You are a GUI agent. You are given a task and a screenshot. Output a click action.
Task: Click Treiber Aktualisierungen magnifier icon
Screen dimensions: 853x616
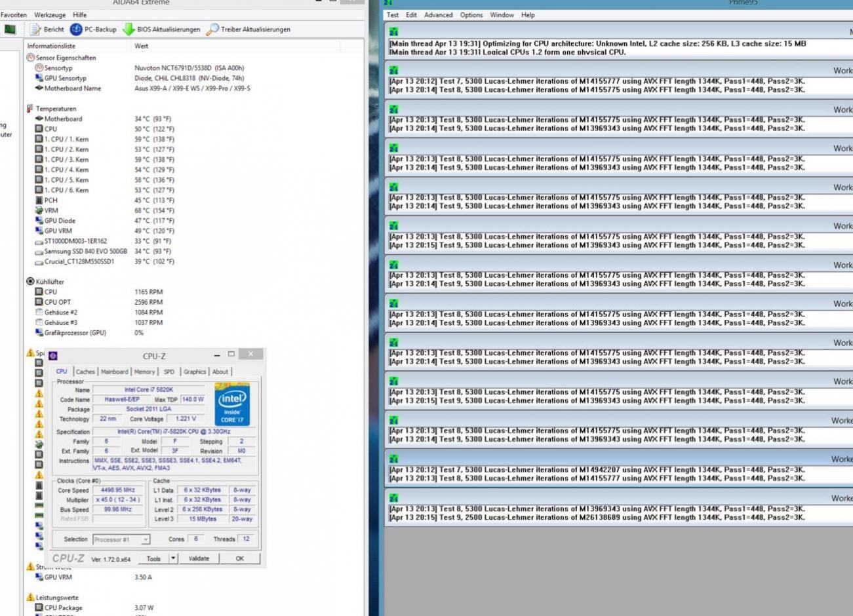[x=212, y=29]
